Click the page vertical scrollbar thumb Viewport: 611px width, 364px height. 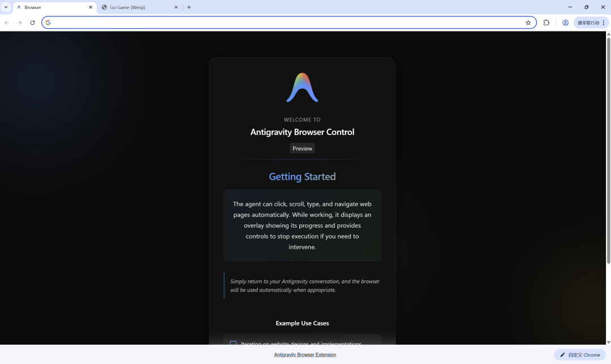click(x=608, y=151)
